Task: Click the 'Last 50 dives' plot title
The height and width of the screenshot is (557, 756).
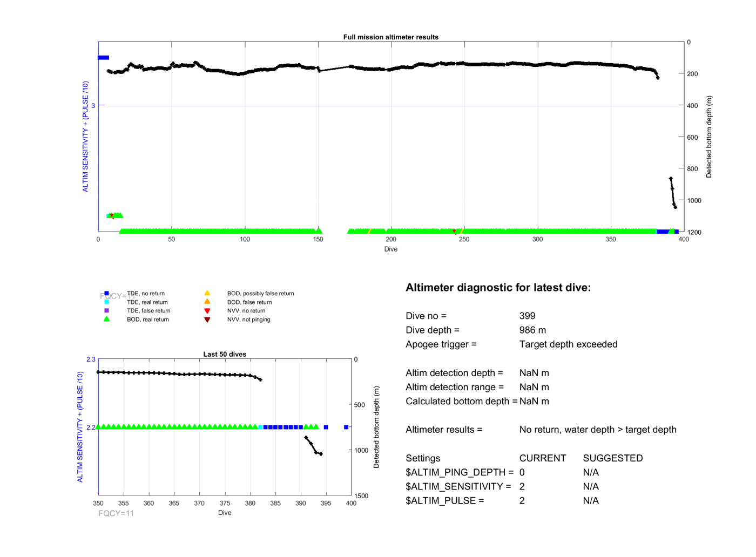Action: [225, 355]
